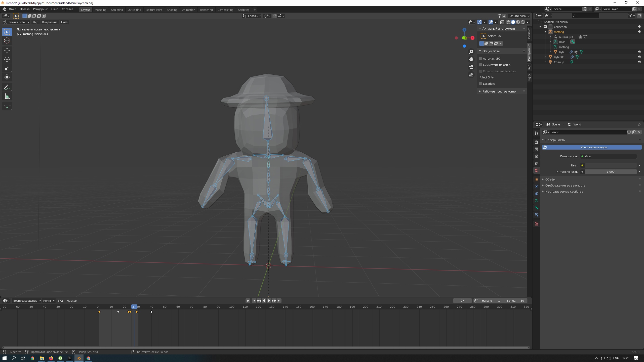Open Render properties tab icon

click(x=537, y=142)
